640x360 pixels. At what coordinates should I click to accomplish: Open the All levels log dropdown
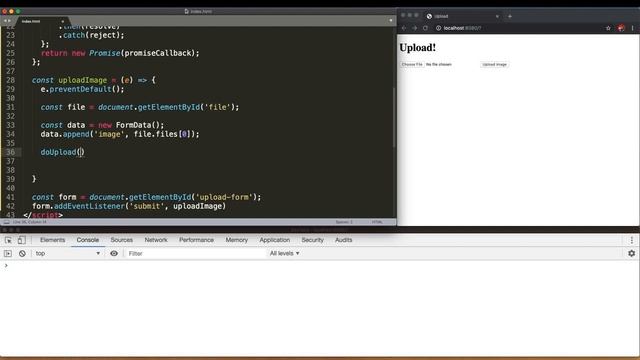click(284, 253)
